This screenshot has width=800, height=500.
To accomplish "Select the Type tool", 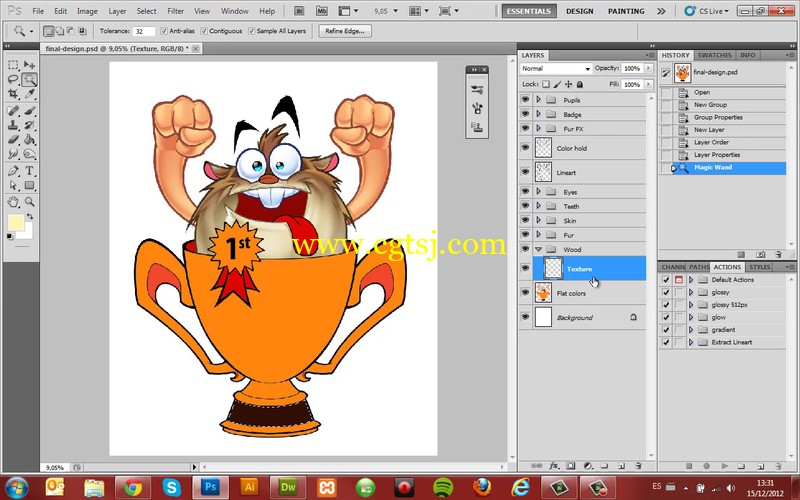I will [29, 171].
